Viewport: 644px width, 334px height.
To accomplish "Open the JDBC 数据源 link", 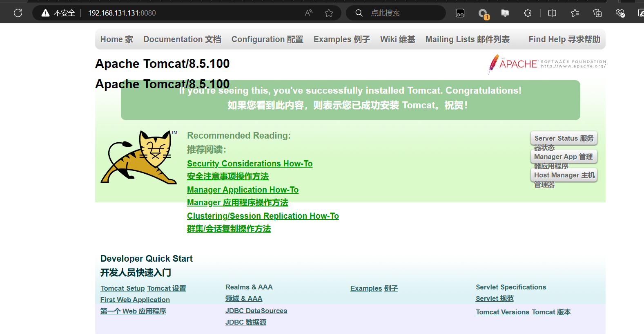I will [x=246, y=322].
